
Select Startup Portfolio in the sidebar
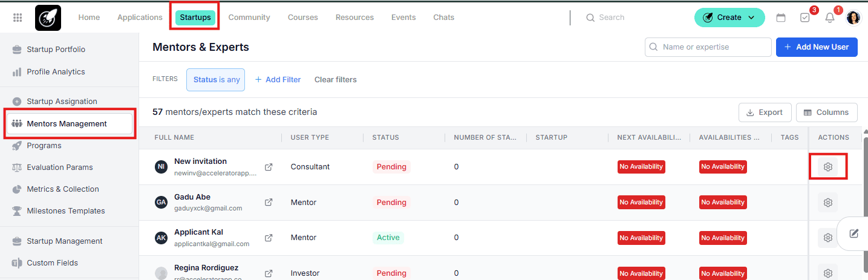click(56, 50)
